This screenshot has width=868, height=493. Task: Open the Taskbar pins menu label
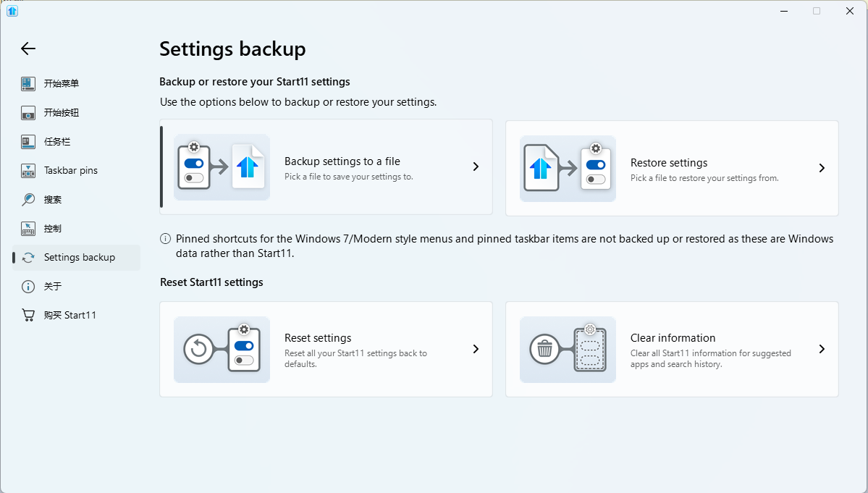[x=71, y=171]
